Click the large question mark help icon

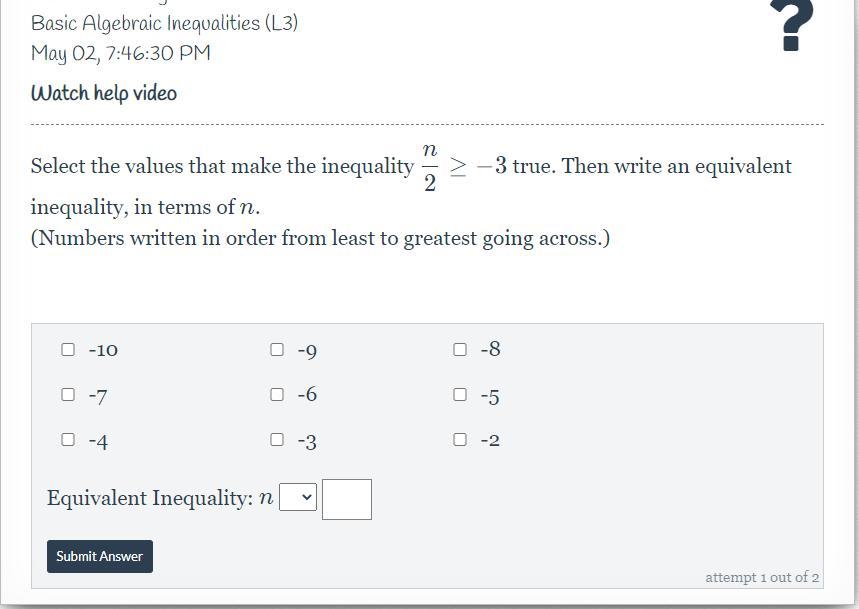coord(791,25)
